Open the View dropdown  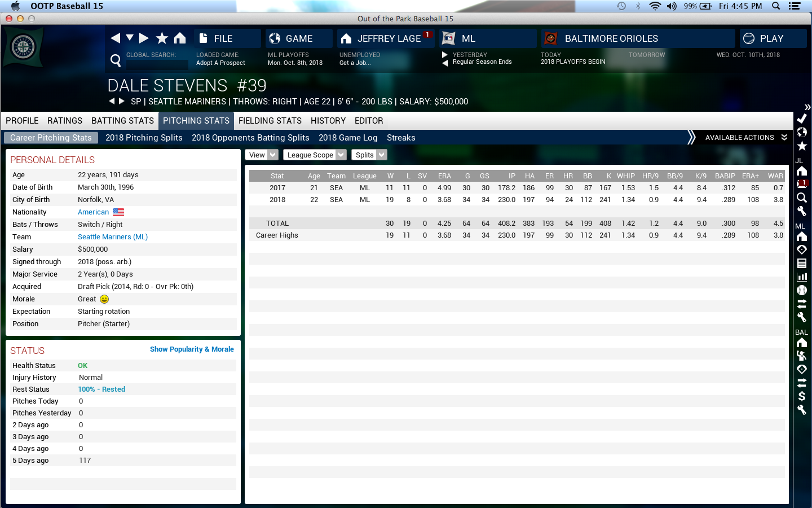262,155
